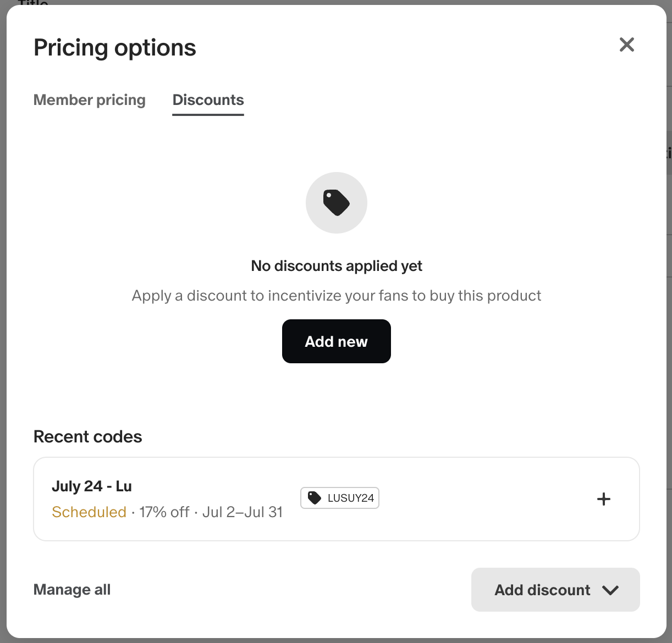Image resolution: width=672 pixels, height=643 pixels.
Task: Click the chevron arrow on Add discount
Action: [x=610, y=590]
